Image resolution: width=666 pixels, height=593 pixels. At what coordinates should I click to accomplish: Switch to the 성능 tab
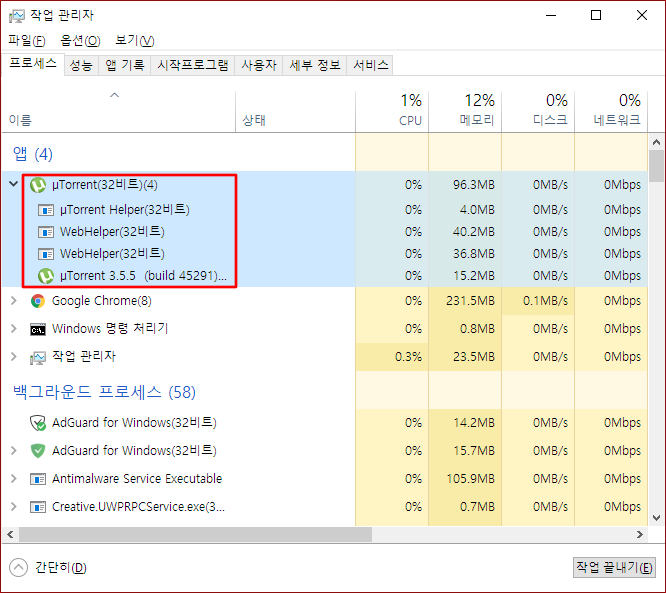click(x=81, y=65)
